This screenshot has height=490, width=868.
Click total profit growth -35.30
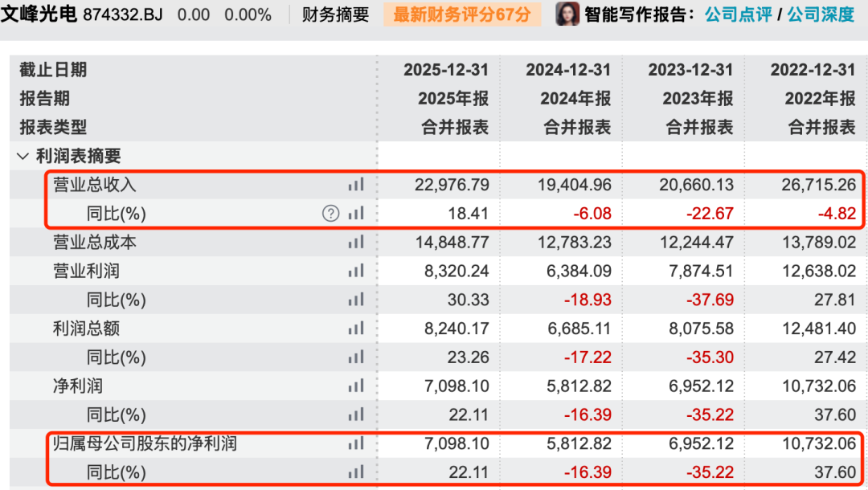[710, 357]
